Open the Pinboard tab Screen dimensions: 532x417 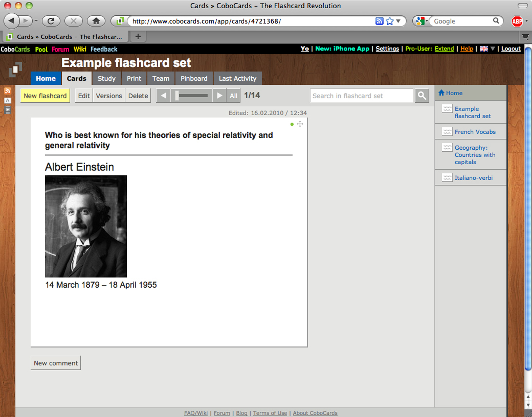194,78
